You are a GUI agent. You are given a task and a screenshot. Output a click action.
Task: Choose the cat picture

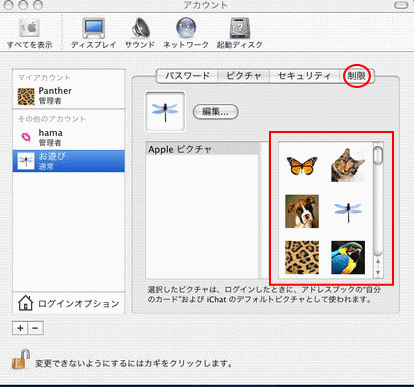pyautogui.click(x=348, y=165)
